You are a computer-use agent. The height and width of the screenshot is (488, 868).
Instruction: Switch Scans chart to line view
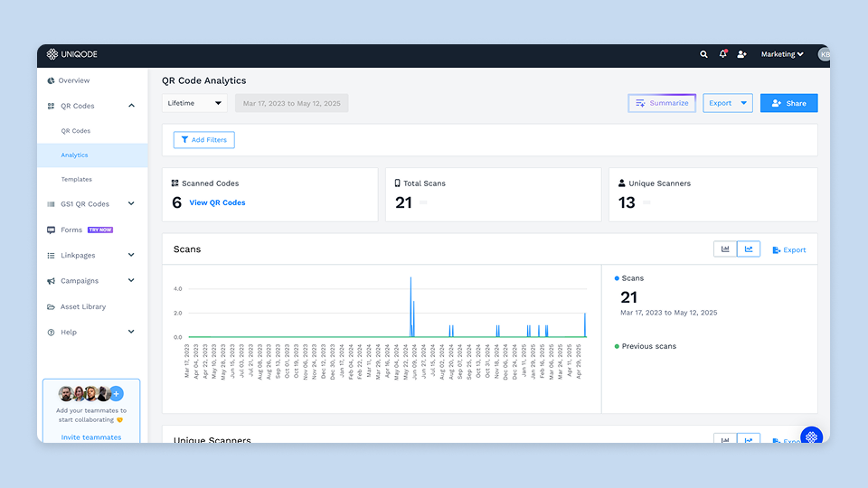(749, 249)
